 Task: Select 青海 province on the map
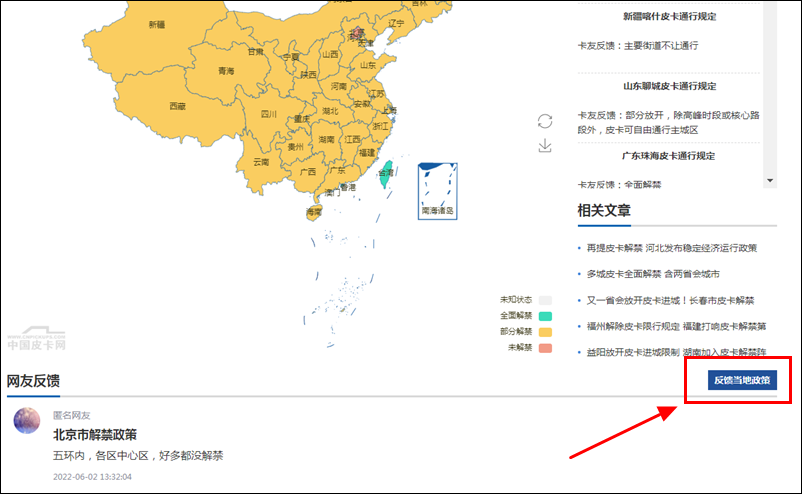point(226,71)
